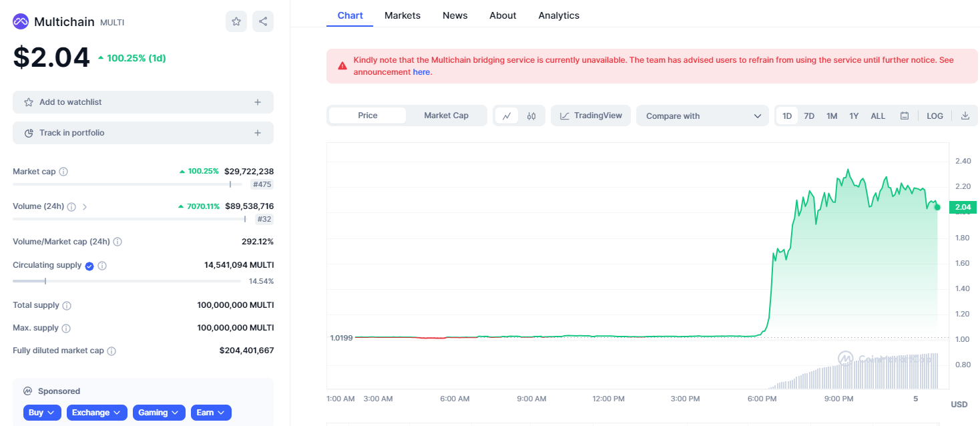980x426 pixels.
Task: Click the share icon beside Multichain title
Action: (263, 21)
